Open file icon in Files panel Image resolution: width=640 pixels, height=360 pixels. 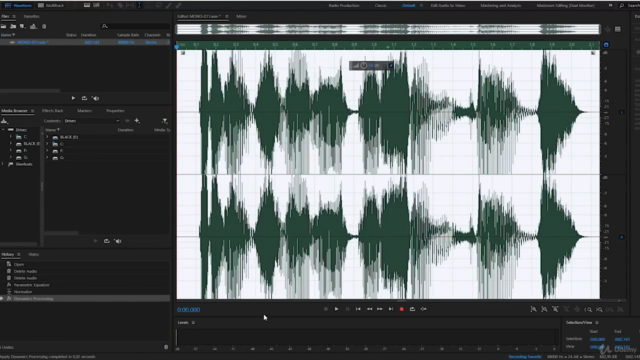[x=4, y=27]
